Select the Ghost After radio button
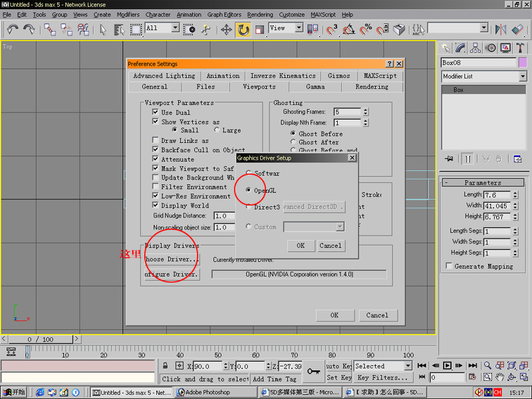 (293, 142)
